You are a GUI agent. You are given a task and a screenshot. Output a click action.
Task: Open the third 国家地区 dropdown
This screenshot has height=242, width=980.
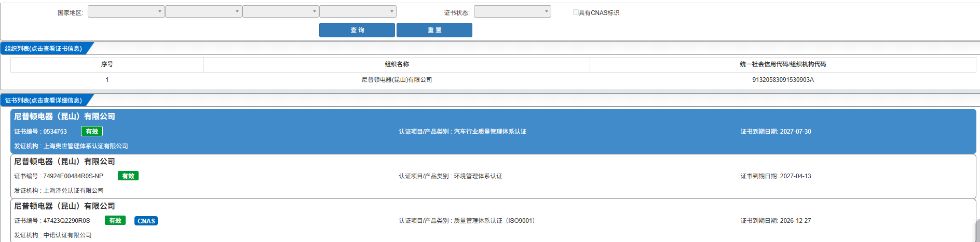[x=281, y=11]
